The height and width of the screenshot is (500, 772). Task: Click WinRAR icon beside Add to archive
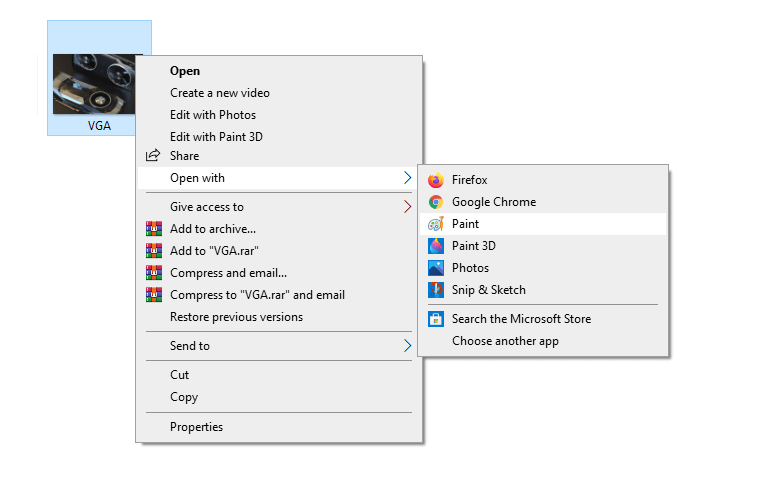(x=154, y=229)
